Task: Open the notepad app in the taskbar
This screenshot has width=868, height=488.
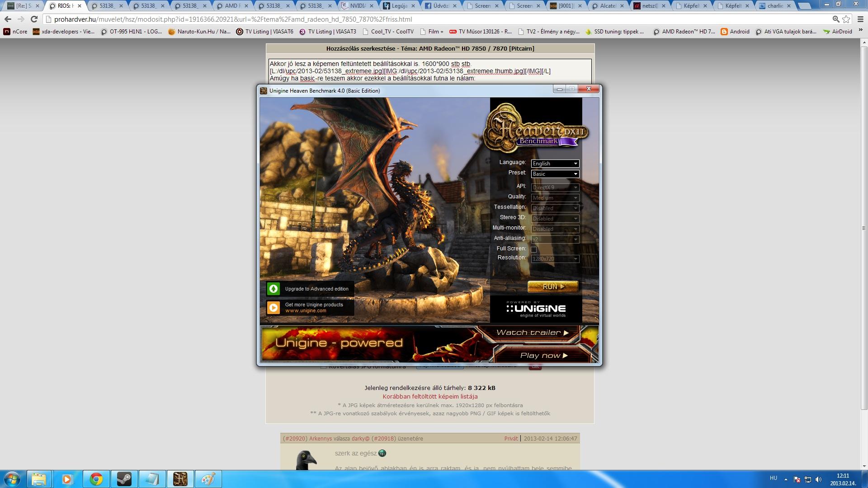Action: tap(152, 479)
